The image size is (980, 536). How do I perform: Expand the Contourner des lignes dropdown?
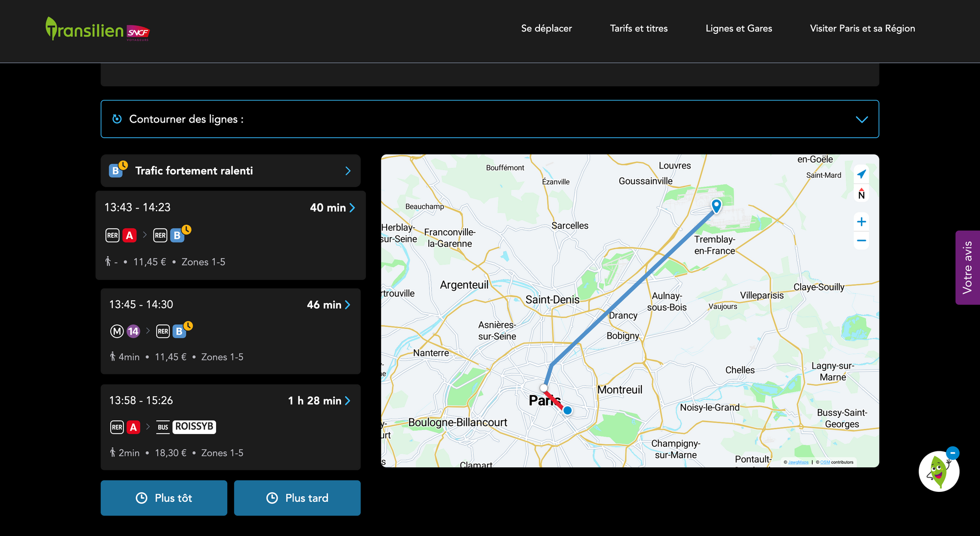861,120
